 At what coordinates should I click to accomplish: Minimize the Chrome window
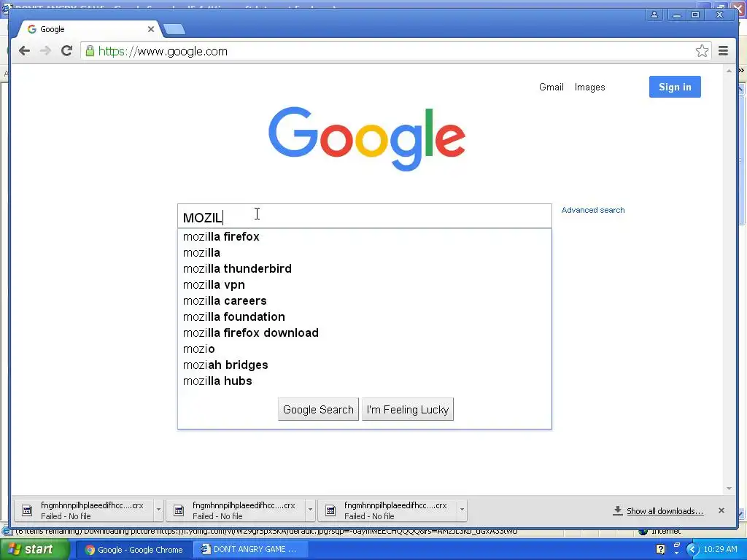(676, 15)
